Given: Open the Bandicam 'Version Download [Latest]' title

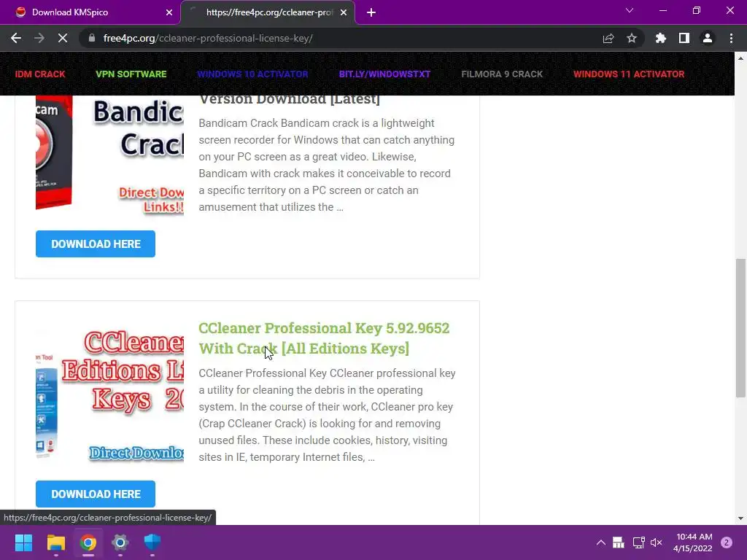Looking at the screenshot, I should pos(290,100).
